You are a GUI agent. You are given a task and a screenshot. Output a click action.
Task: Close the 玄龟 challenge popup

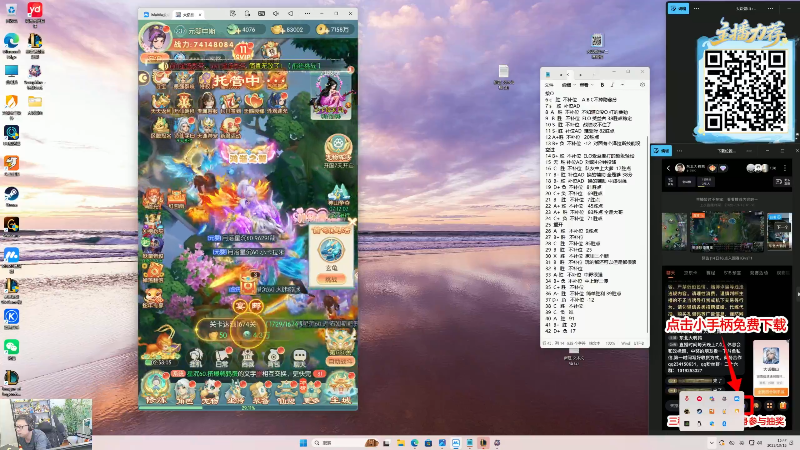point(352,222)
